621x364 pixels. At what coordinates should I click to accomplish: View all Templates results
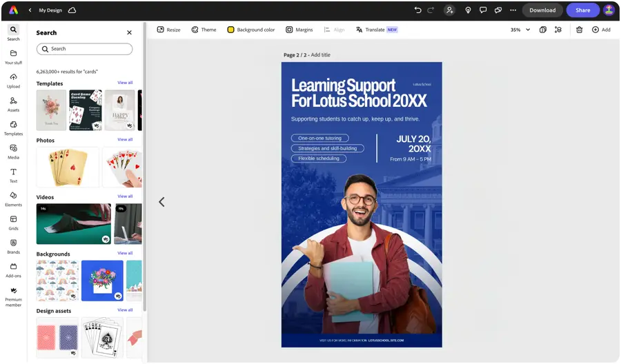pyautogui.click(x=125, y=83)
